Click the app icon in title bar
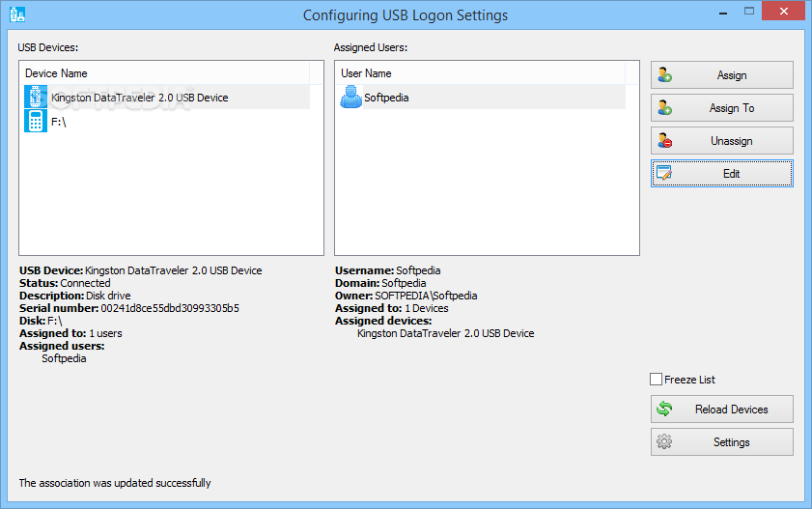 pyautogui.click(x=17, y=14)
